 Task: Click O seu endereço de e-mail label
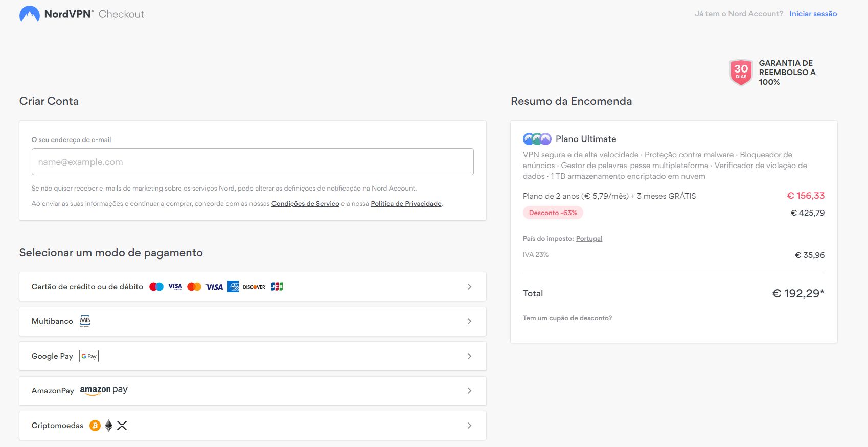pyautogui.click(x=71, y=140)
